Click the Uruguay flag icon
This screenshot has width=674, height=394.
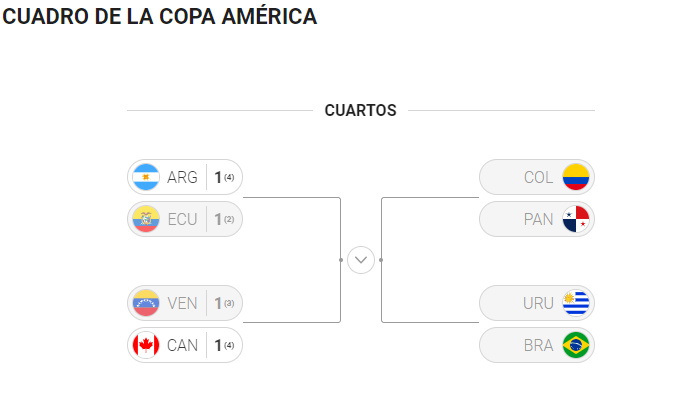coord(576,303)
